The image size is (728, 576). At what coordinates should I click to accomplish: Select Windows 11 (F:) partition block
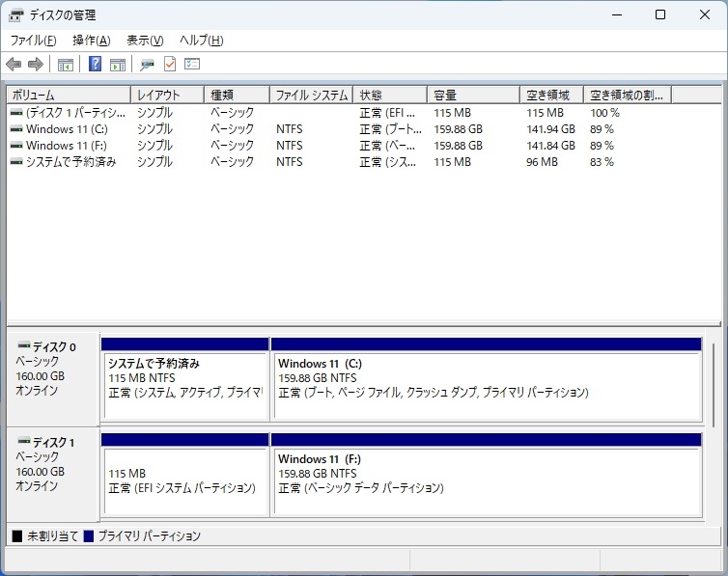[x=486, y=475]
